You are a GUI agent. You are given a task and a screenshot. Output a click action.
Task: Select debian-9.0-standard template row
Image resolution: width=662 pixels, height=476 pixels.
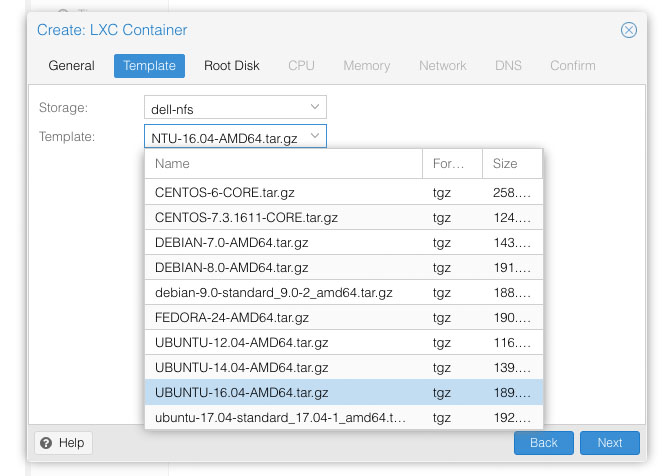tap(344, 292)
